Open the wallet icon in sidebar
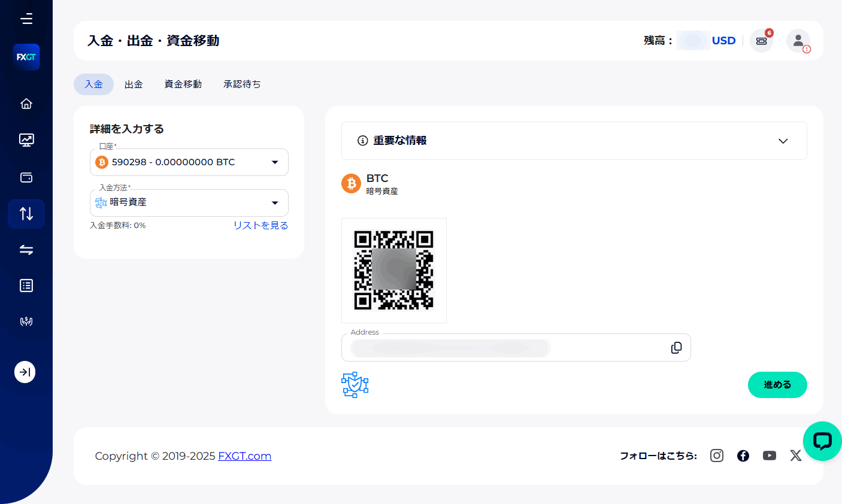The width and height of the screenshot is (842, 504). click(x=26, y=177)
